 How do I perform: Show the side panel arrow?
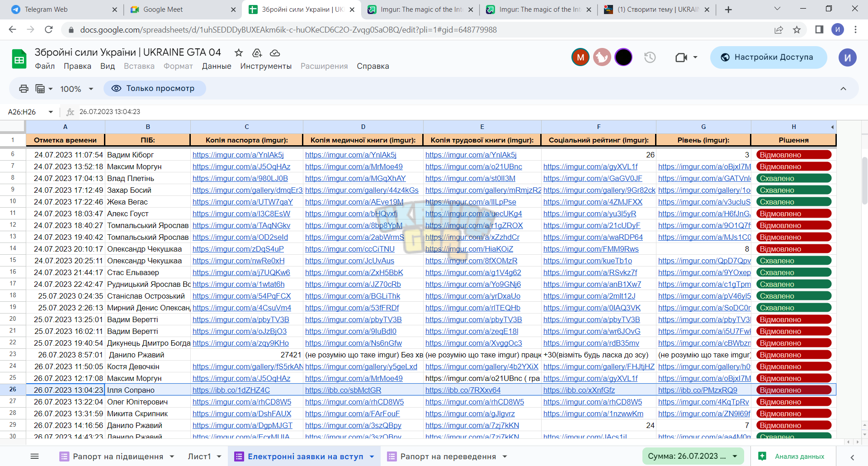(852, 457)
